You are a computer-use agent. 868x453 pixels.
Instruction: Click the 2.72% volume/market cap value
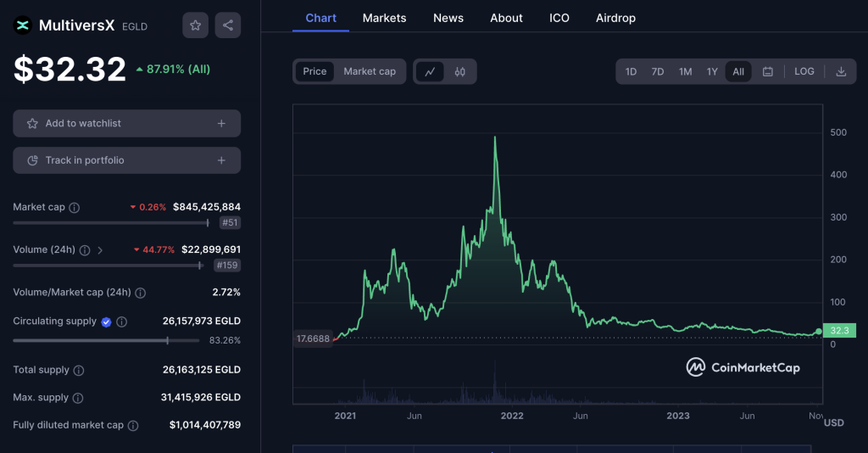226,293
